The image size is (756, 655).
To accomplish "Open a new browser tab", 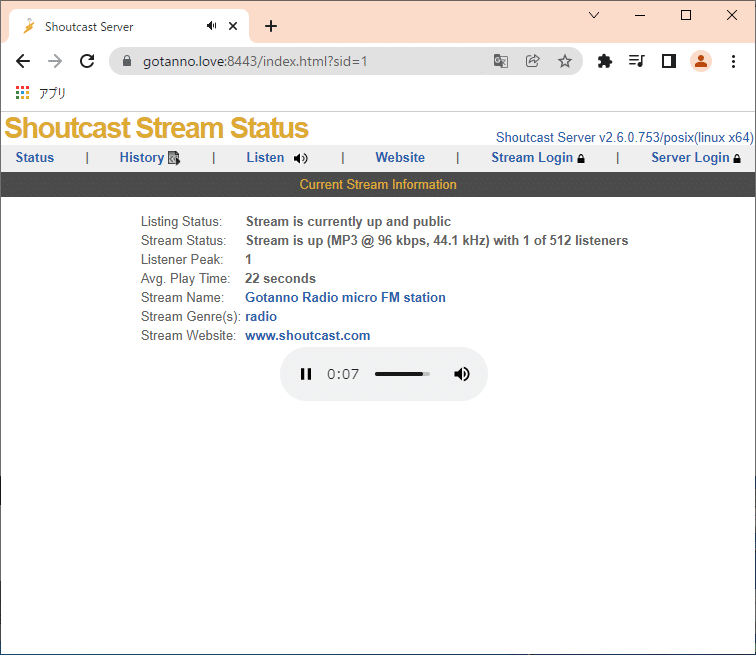I will (271, 26).
